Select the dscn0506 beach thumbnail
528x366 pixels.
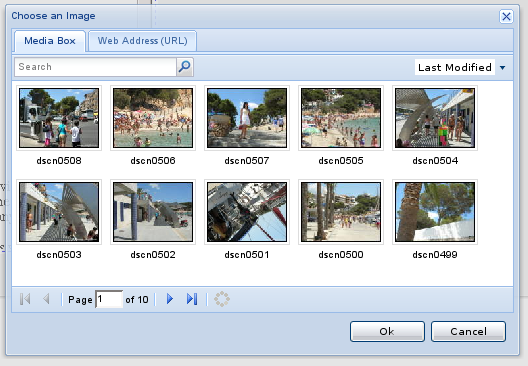tap(153, 118)
